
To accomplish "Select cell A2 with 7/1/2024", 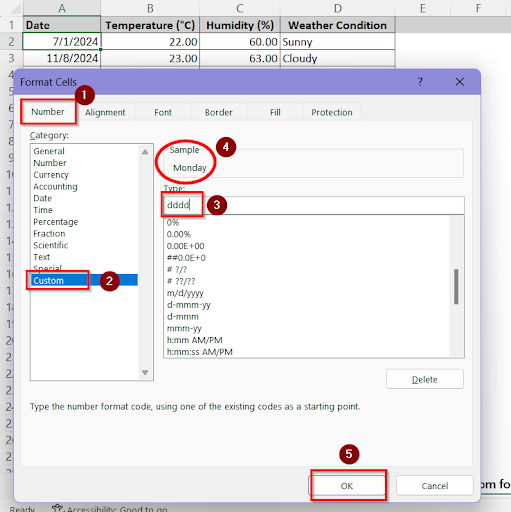I will (x=62, y=42).
